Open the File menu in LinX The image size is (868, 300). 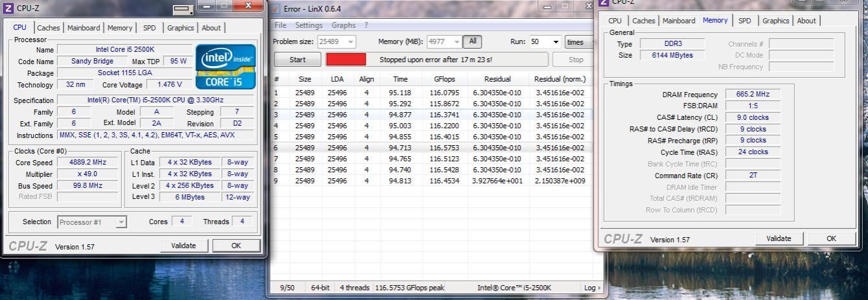coord(281,25)
